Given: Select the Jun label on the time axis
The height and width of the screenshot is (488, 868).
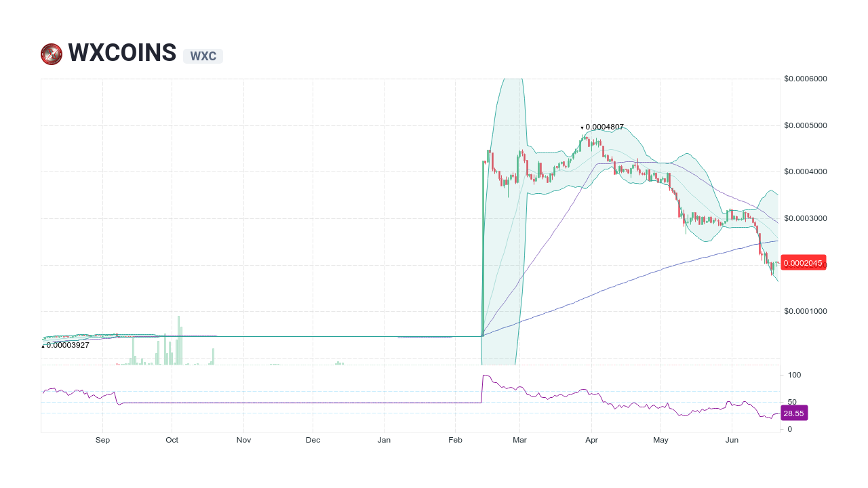Looking at the screenshot, I should [x=732, y=440].
